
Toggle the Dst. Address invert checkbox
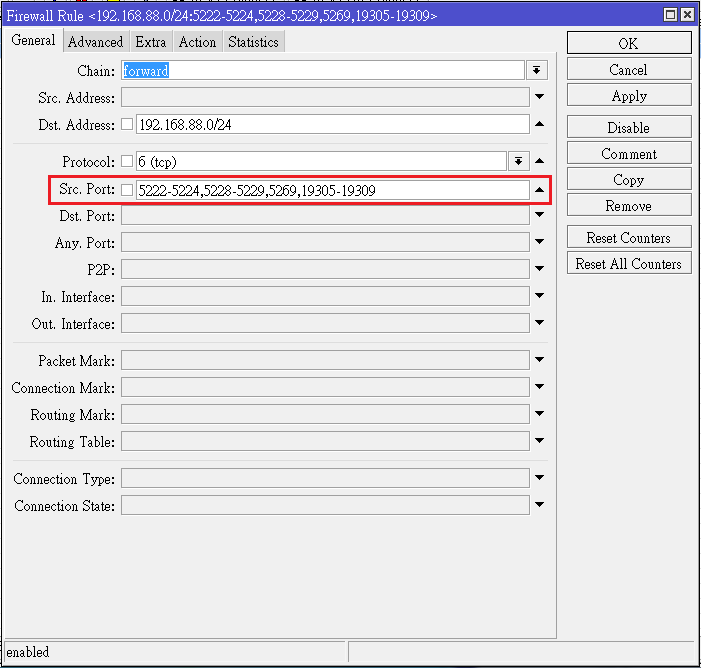click(x=127, y=124)
